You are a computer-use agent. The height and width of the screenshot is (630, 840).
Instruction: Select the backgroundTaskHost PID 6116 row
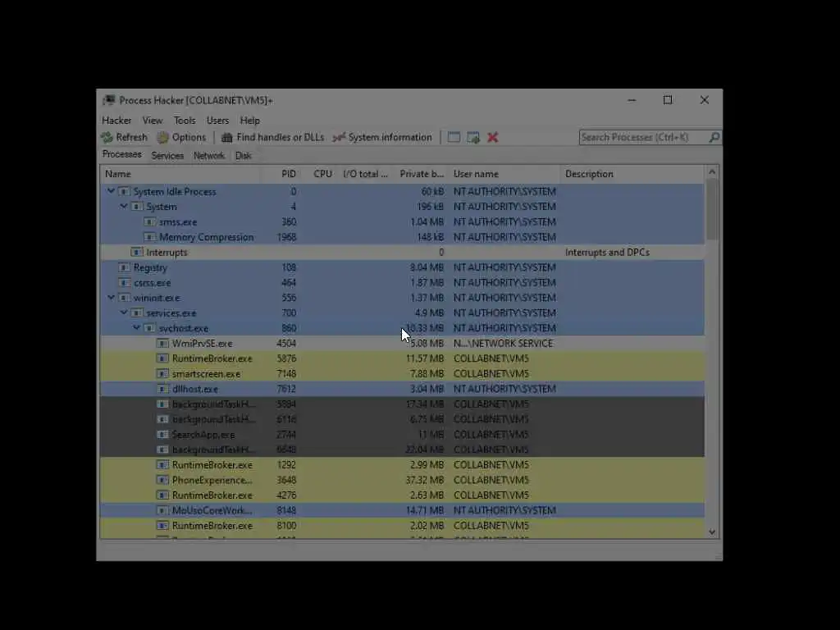(x=402, y=419)
